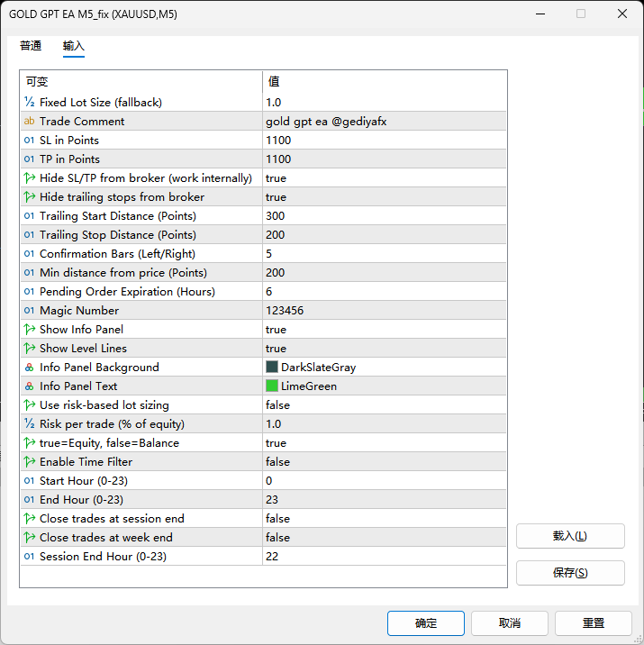Click the Trade Comment string icon

[x=30, y=121]
